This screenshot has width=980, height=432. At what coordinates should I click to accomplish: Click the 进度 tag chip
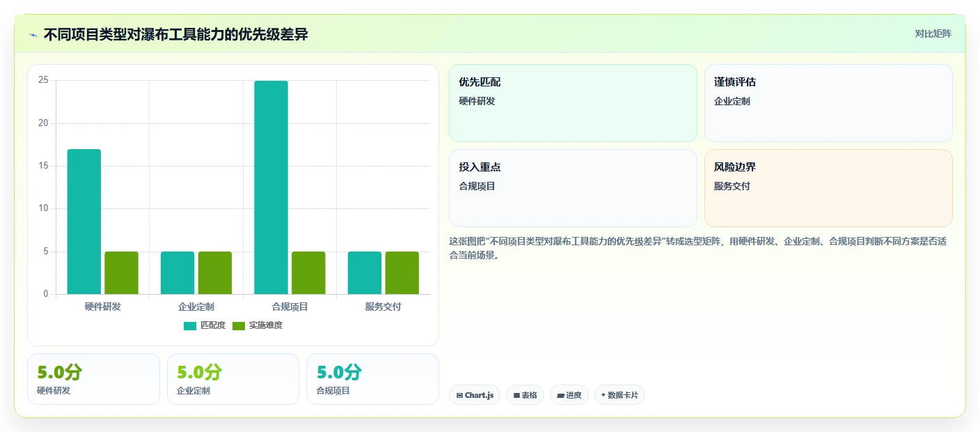tap(569, 395)
